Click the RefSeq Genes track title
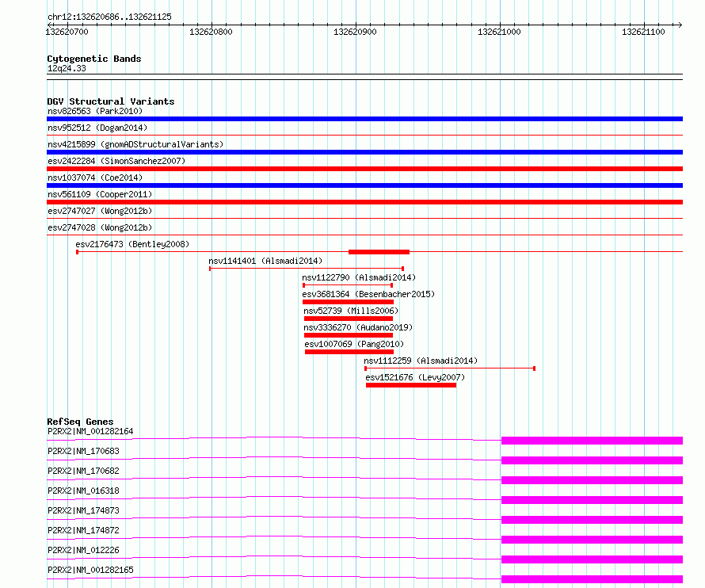Screen dimensions: 705x588 point(80,422)
